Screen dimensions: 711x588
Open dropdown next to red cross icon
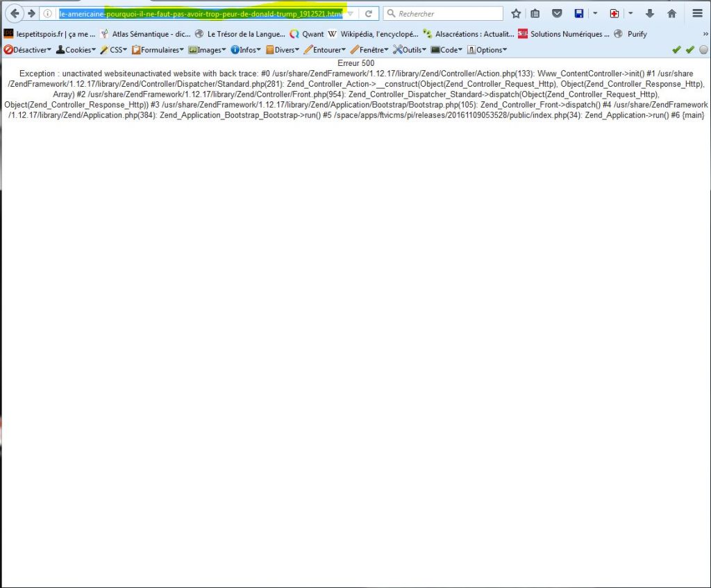tap(630, 14)
